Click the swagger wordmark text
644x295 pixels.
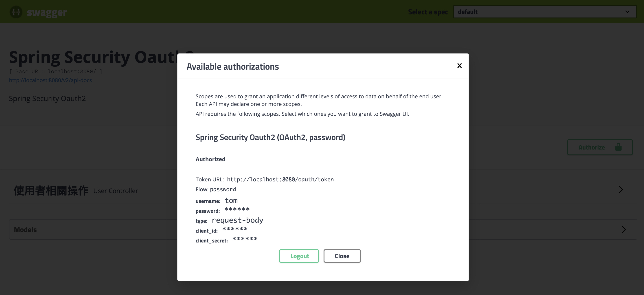point(47,12)
